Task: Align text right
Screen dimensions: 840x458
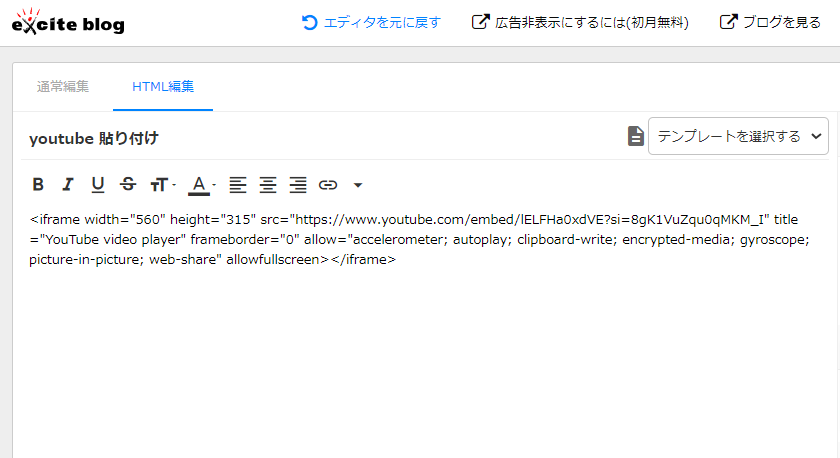Action: point(298,185)
